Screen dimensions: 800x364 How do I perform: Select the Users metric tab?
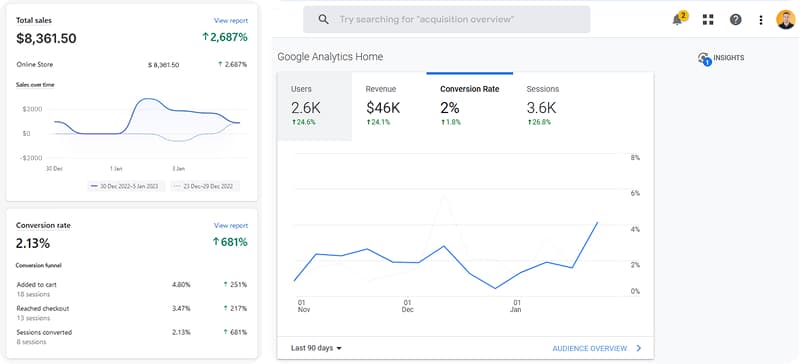(x=314, y=106)
